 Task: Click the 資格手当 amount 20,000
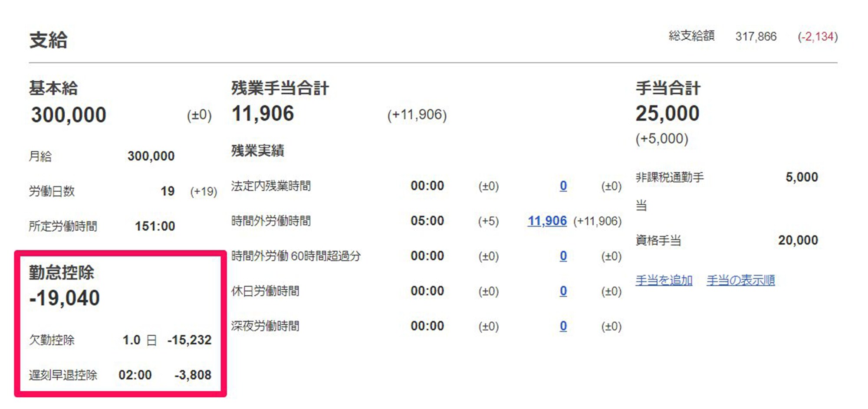[798, 240]
